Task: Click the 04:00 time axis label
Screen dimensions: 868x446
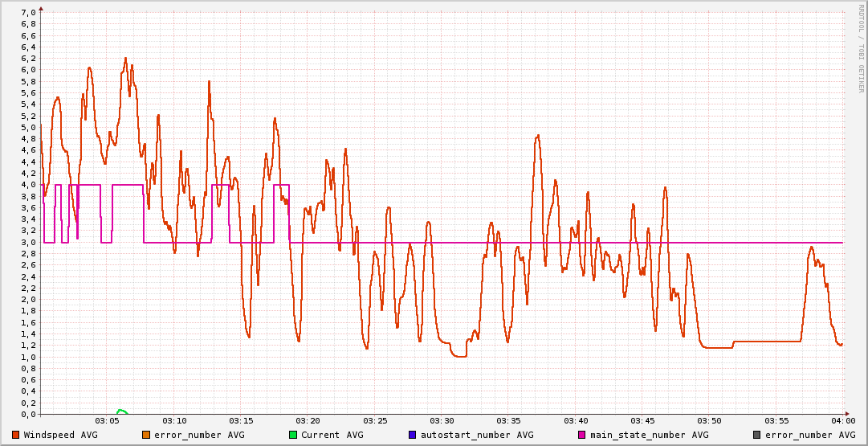Action: 842,421
